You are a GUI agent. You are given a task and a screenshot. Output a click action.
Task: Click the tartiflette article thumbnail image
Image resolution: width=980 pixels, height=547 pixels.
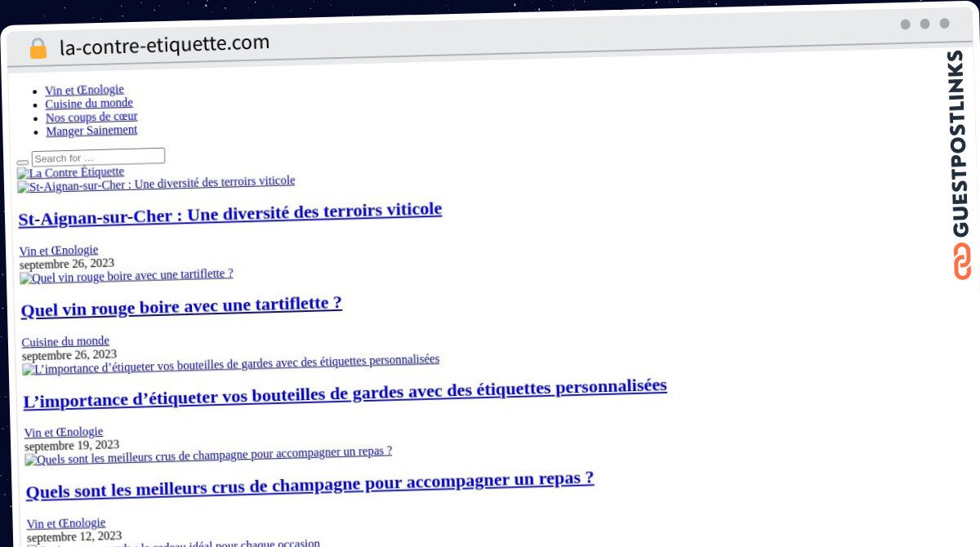[x=127, y=275]
